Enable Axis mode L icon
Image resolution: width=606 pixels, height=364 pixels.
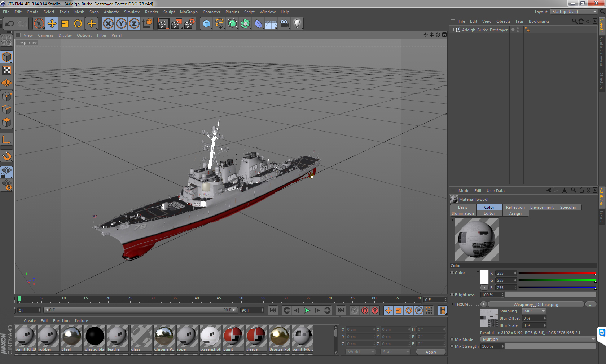tap(6, 139)
